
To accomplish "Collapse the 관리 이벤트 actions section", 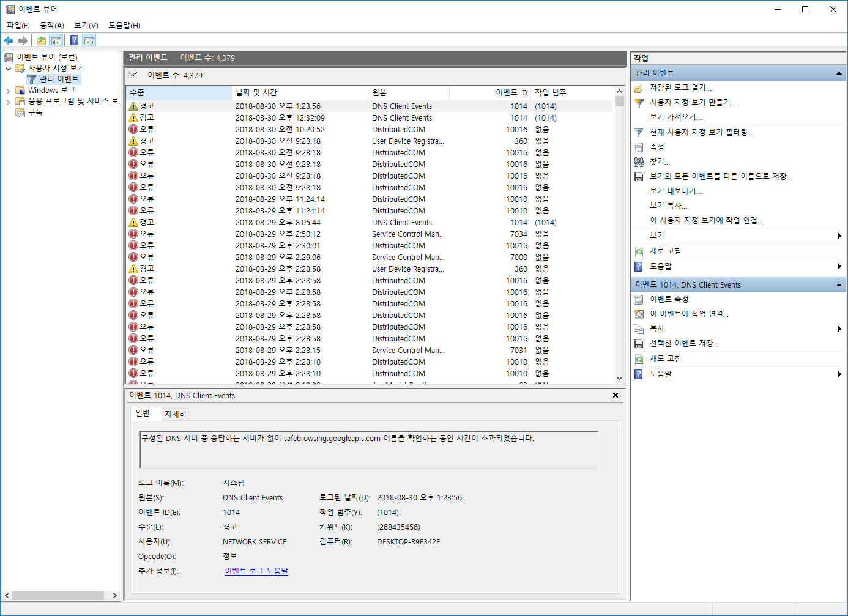I will (839, 73).
